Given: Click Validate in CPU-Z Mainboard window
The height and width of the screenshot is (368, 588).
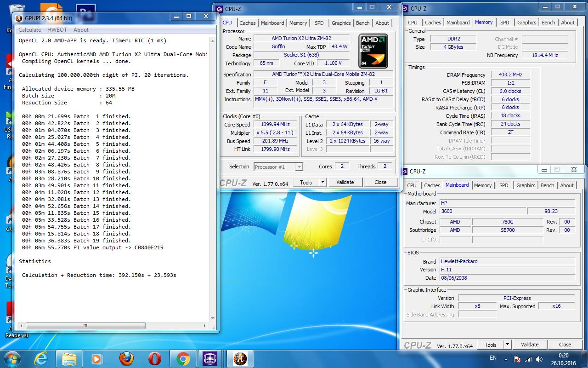Looking at the screenshot, I should click(x=530, y=345).
